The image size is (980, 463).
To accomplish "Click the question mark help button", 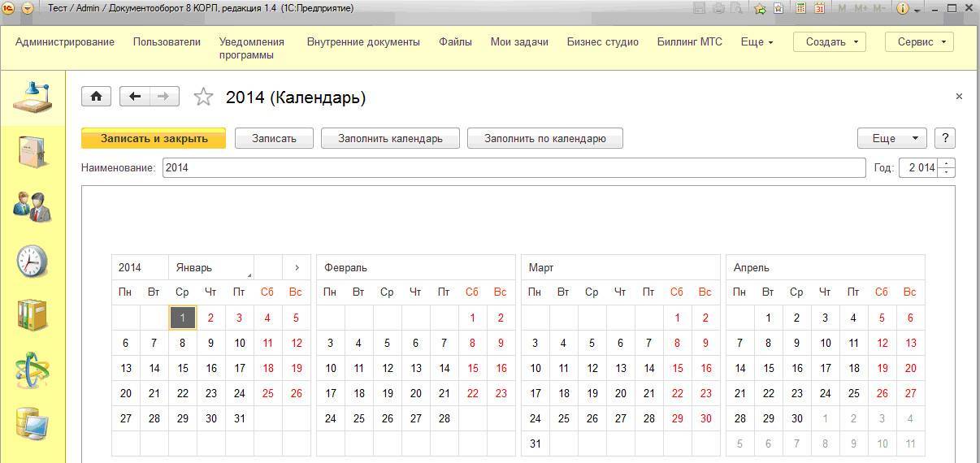I will click(x=944, y=138).
